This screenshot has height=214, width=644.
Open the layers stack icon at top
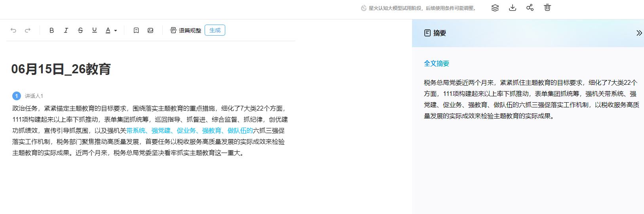pyautogui.click(x=495, y=8)
